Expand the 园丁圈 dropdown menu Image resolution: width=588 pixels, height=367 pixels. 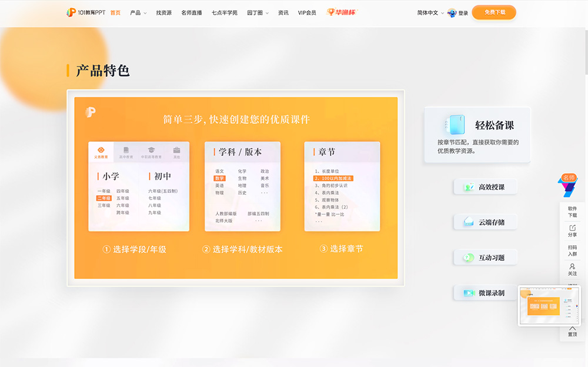(x=258, y=12)
